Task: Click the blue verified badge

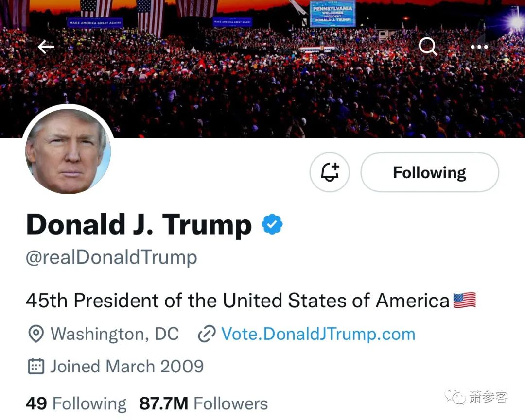Action: 272,224
